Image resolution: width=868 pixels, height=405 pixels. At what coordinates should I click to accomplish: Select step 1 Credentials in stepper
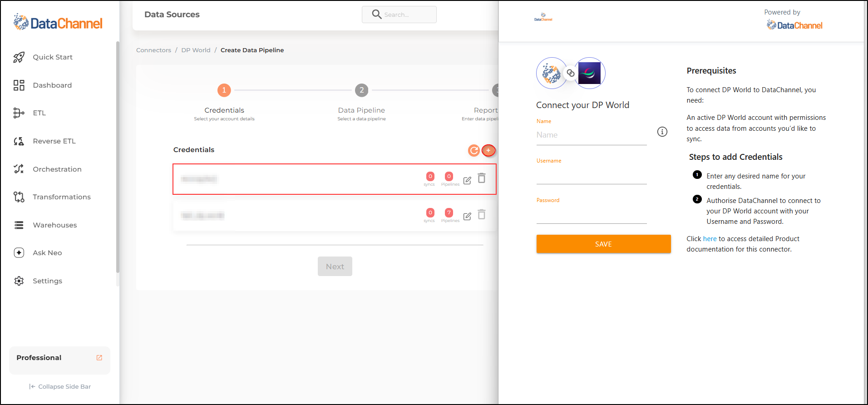point(224,90)
